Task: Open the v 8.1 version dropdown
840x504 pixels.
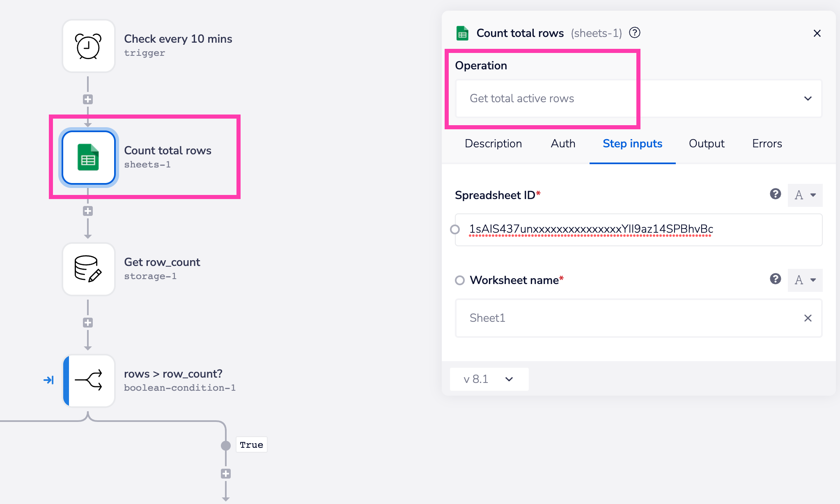Action: 489,379
